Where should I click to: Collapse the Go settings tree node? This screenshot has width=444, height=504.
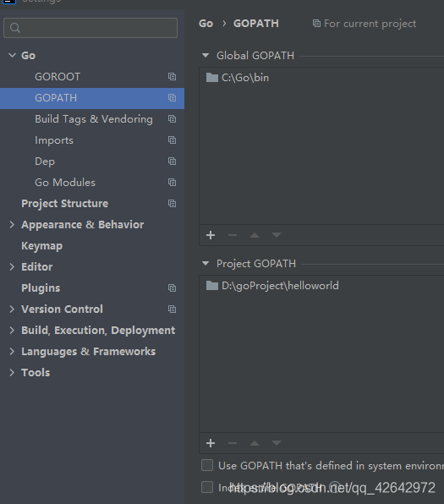coord(12,55)
